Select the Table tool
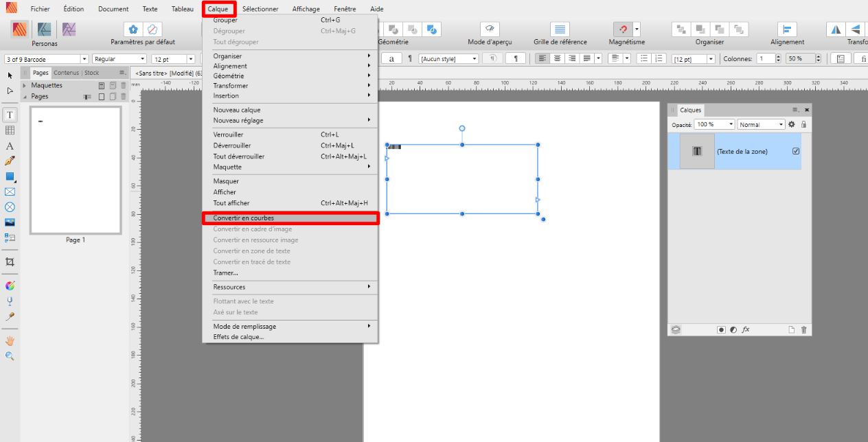Screen dimensions: 868x442 pyautogui.click(x=10, y=130)
